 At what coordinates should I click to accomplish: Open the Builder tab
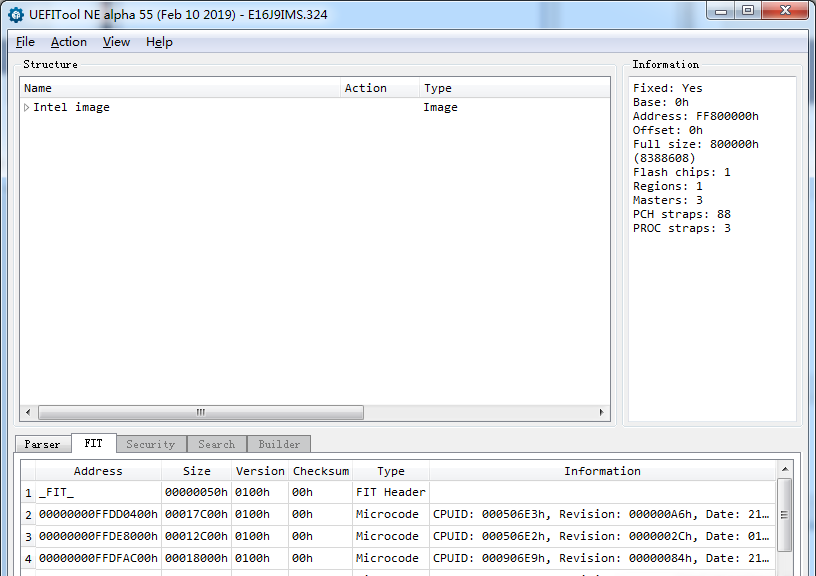pyautogui.click(x=279, y=444)
